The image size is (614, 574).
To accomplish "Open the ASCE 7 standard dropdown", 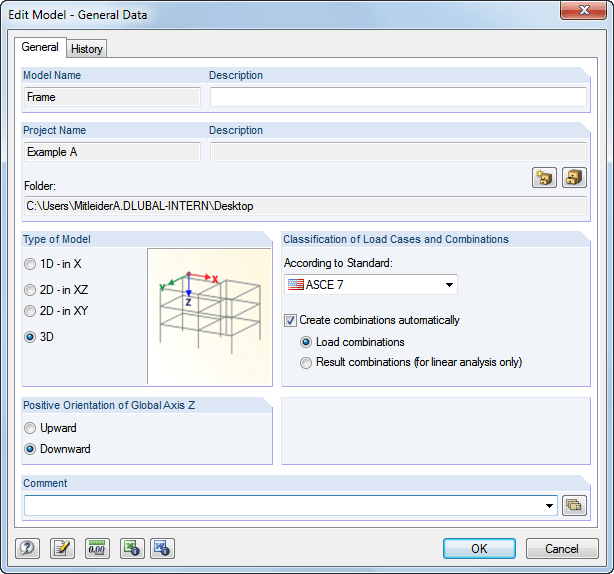I will 370,285.
